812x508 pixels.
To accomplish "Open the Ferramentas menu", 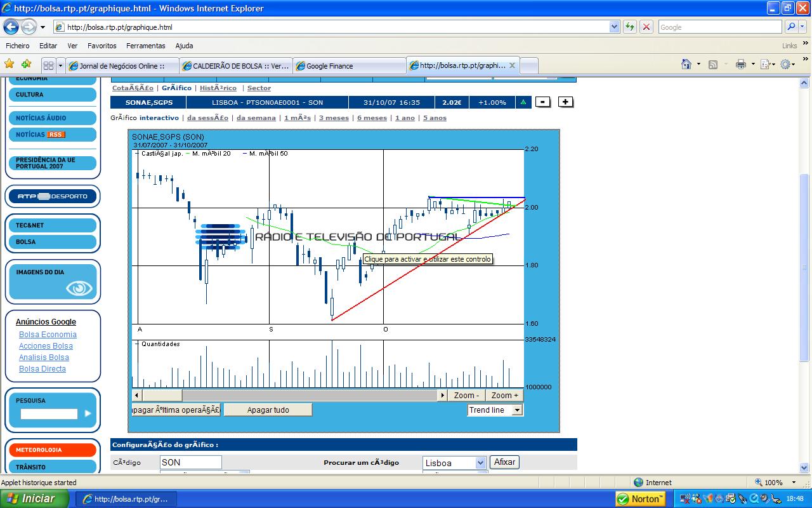I will [145, 46].
